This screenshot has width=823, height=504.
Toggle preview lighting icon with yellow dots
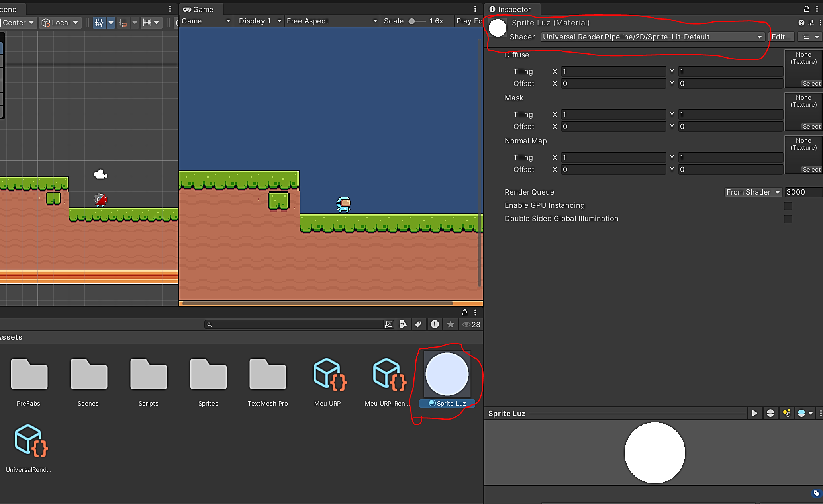[x=787, y=413]
